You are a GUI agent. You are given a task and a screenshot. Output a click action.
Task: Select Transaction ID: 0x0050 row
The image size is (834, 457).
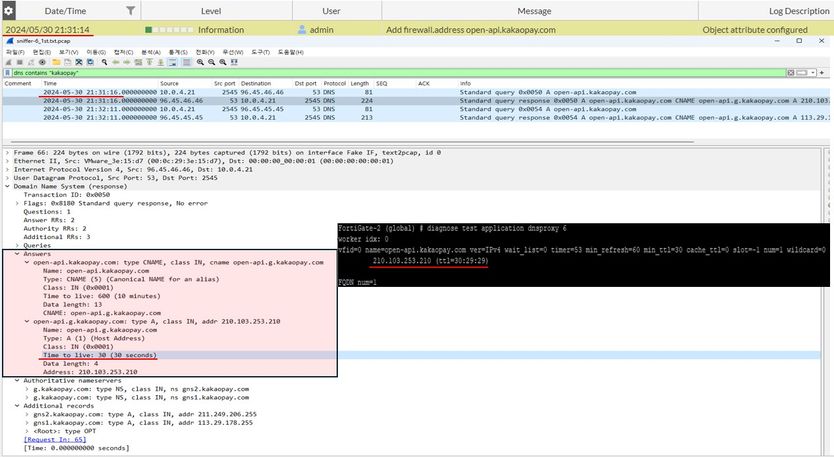[66, 195]
